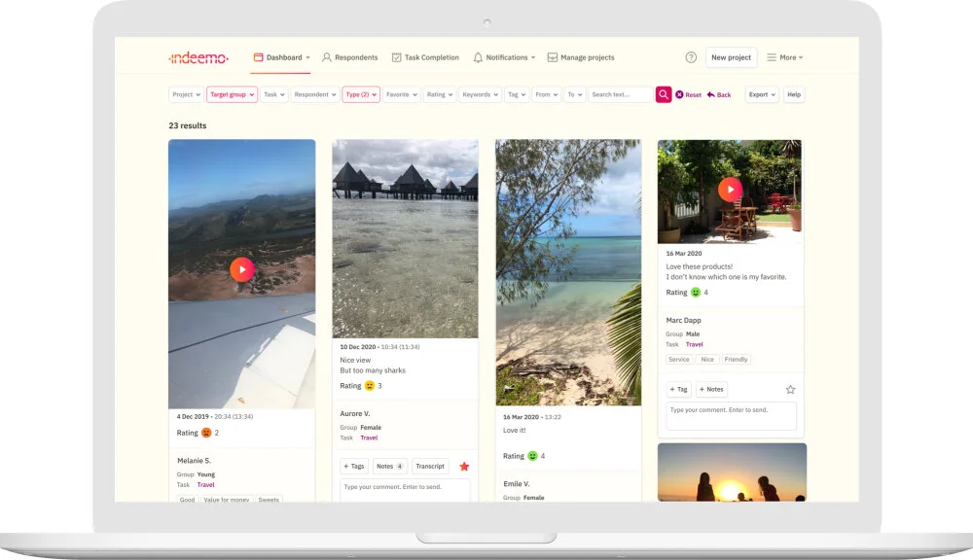Expand the Tag filter dropdown
This screenshot has width=973, height=560.
[x=517, y=94]
